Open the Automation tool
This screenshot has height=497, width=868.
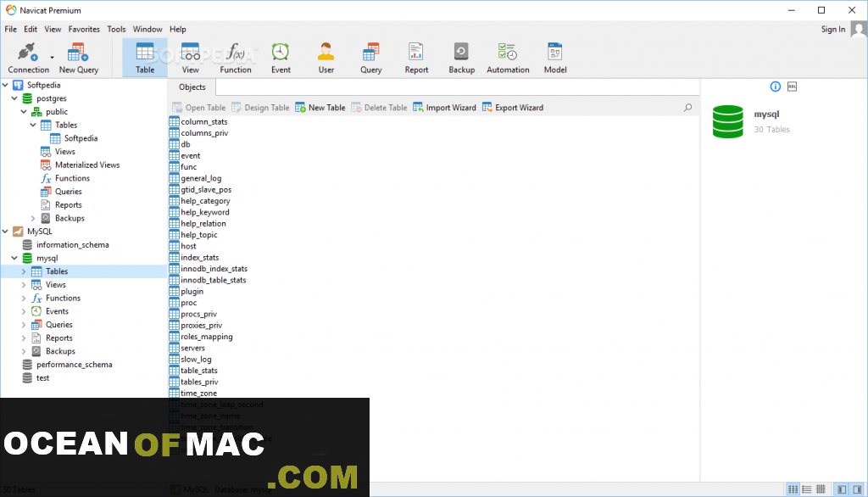click(508, 58)
